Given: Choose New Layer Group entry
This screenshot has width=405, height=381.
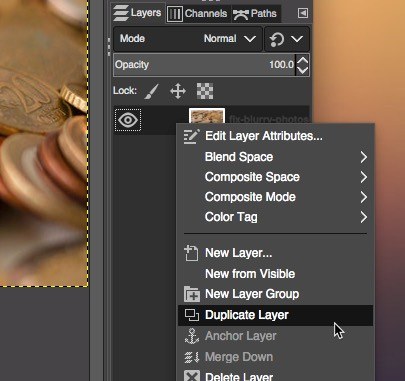Looking at the screenshot, I should click(275, 294).
